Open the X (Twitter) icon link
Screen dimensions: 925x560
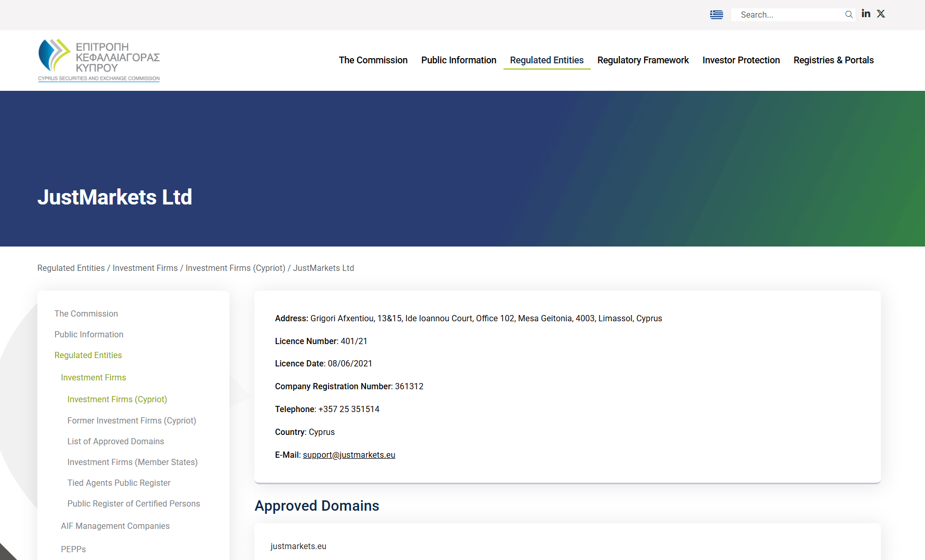[x=881, y=13]
